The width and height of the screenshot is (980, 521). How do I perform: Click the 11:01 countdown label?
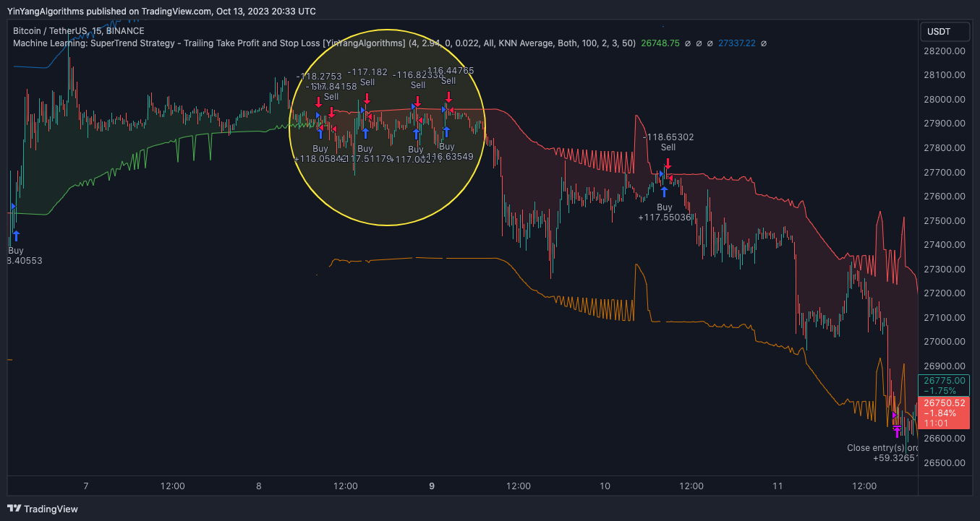[937, 423]
